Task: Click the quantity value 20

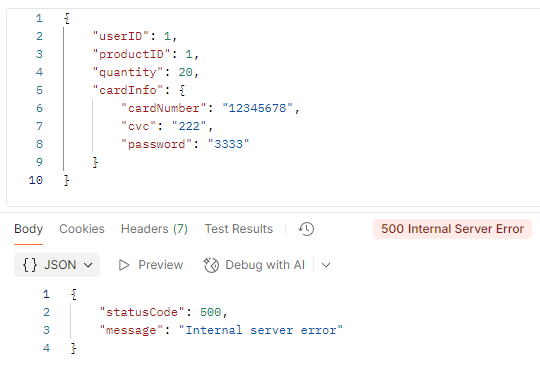Action: pos(186,72)
